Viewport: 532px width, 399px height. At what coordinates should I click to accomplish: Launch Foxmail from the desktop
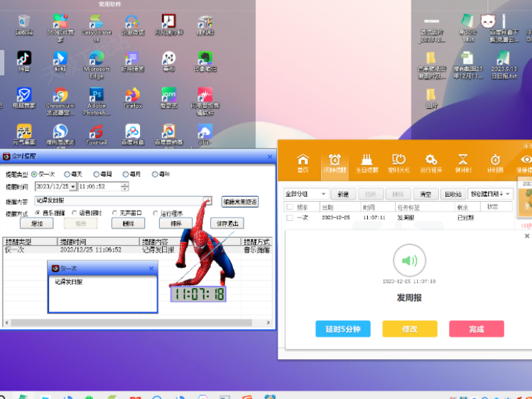point(97,134)
